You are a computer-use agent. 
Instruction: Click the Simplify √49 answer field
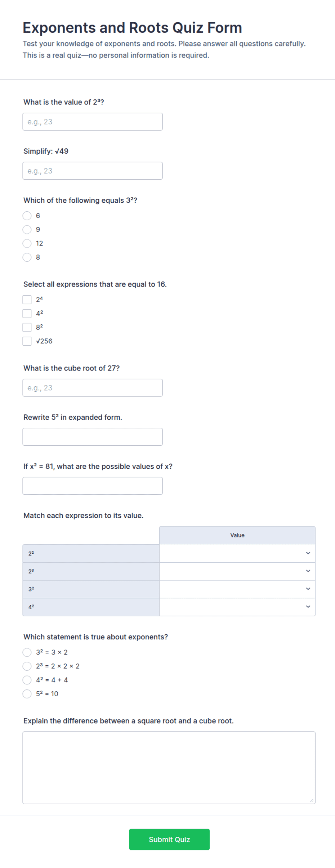[93, 171]
